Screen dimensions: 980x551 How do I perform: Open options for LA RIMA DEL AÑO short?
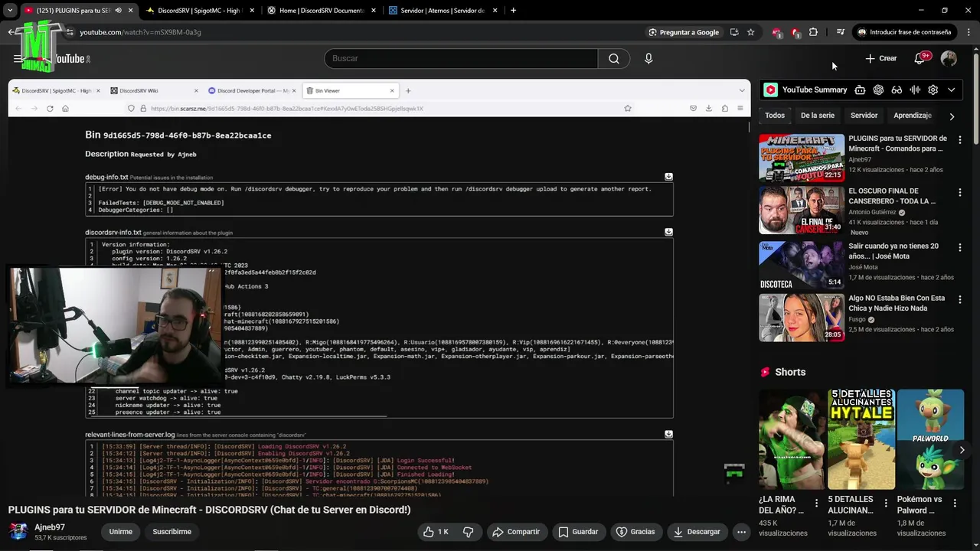[817, 503]
